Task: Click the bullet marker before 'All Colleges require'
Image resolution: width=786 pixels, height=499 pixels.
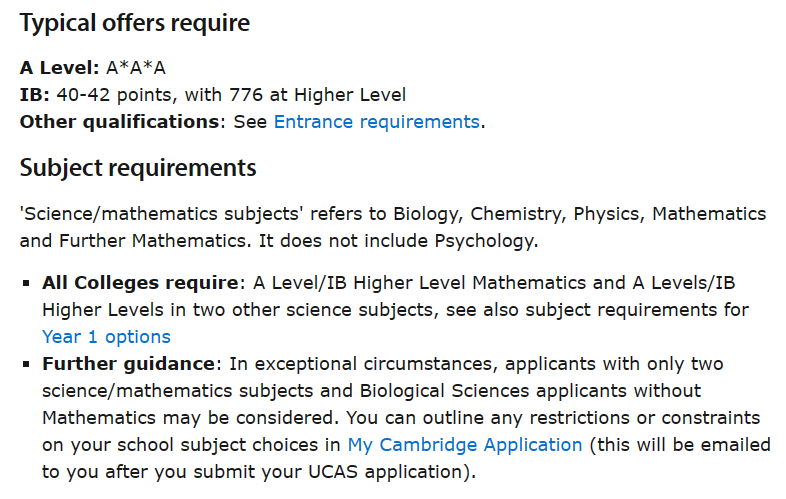Action: tap(26, 284)
